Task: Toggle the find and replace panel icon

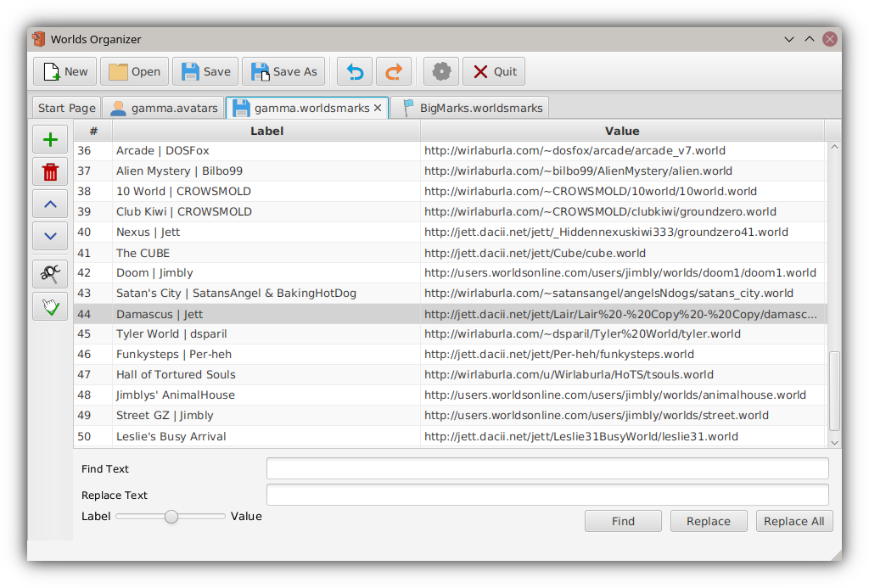Action: (x=50, y=273)
